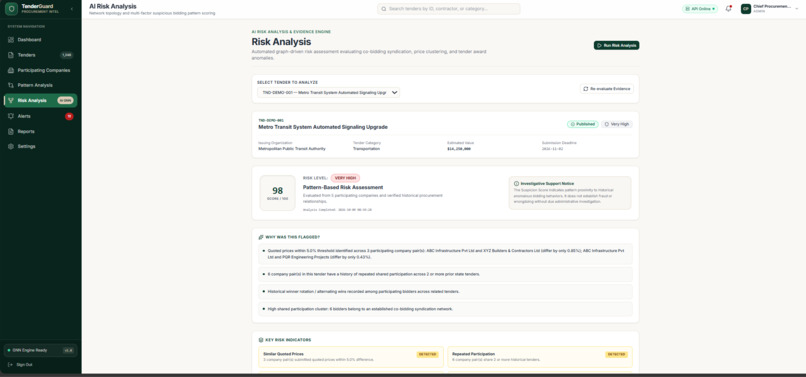The image size is (806, 377).
Task: Click the Repeated Participation card
Action: click(540, 357)
